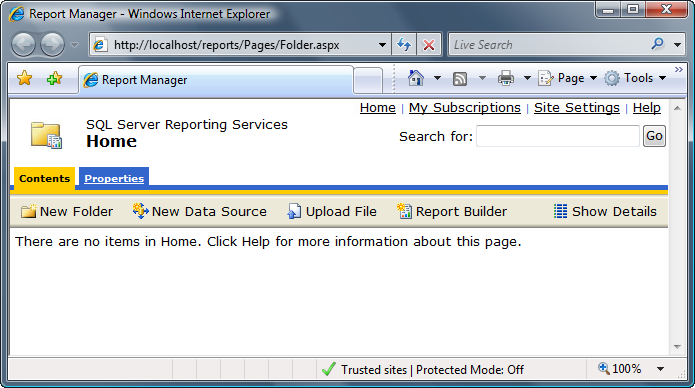This screenshot has width=695, height=388.
Task: Refresh the page with the refresh icon
Action: tap(404, 45)
